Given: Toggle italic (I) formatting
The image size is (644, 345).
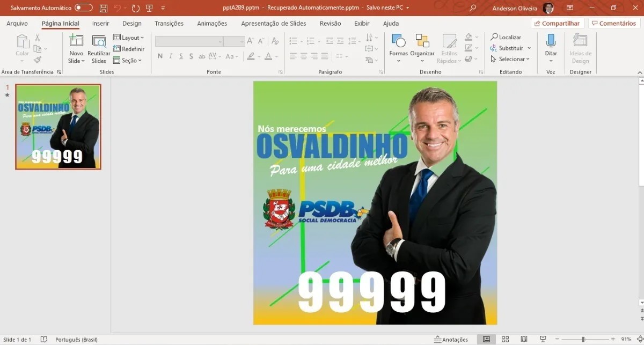Looking at the screenshot, I should click(171, 56).
